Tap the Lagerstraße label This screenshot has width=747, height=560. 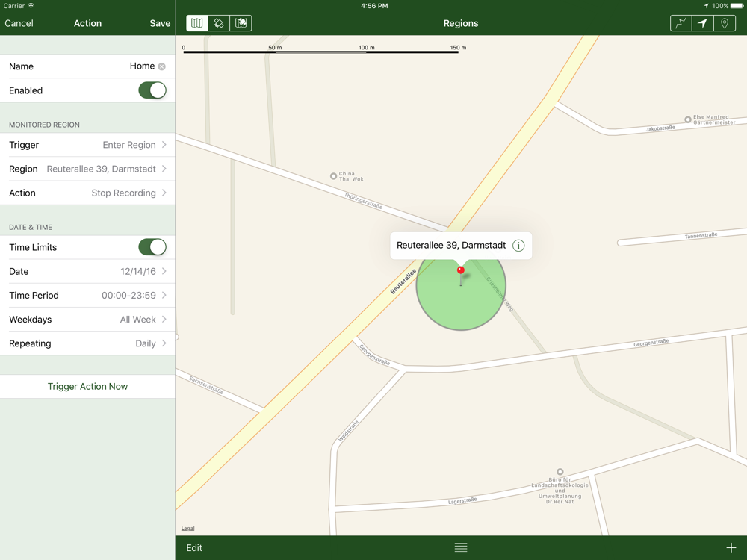[x=462, y=500]
